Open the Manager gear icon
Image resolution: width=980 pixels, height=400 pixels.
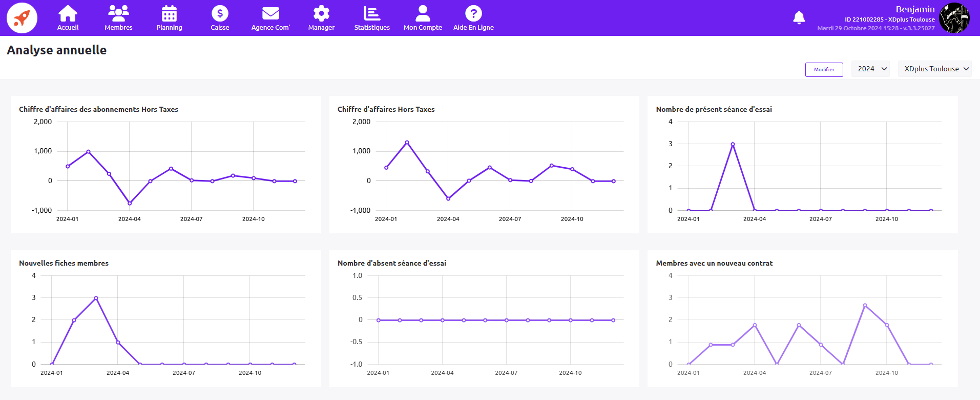pyautogui.click(x=321, y=14)
